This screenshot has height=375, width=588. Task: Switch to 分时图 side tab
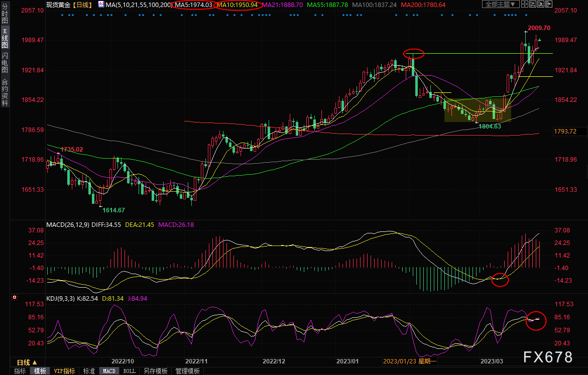point(5,14)
